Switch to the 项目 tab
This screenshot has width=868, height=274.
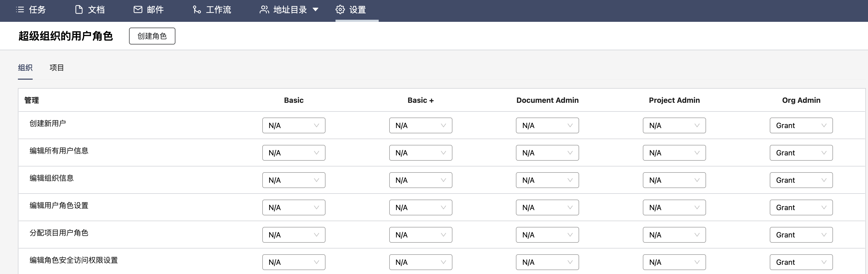(x=57, y=68)
